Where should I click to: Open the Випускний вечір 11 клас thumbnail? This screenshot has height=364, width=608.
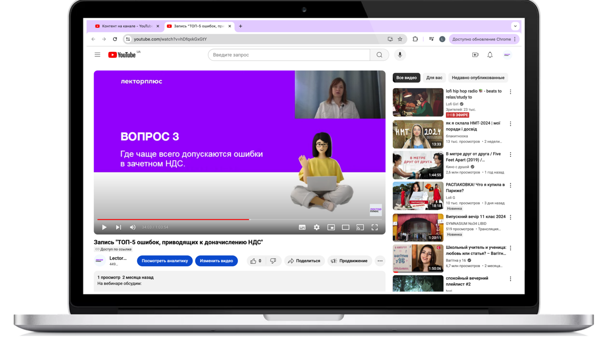pos(418,227)
